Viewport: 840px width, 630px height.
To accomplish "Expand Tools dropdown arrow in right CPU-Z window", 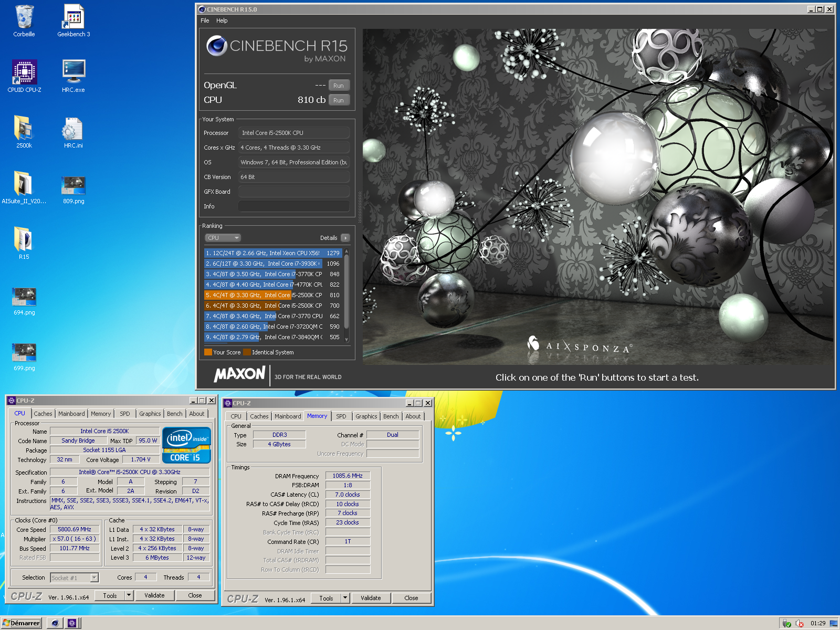I will pyautogui.click(x=345, y=598).
